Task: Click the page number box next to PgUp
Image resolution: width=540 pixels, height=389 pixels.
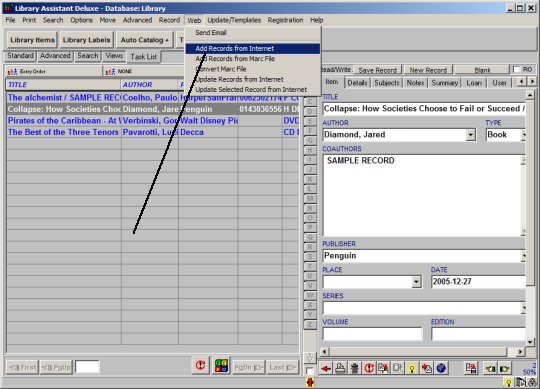Action: coord(87,367)
